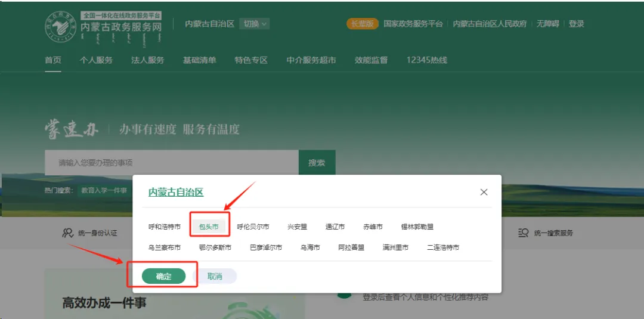The width and height of the screenshot is (644, 319).
Task: Select 满洲里市 in the dialog
Action: (395, 247)
